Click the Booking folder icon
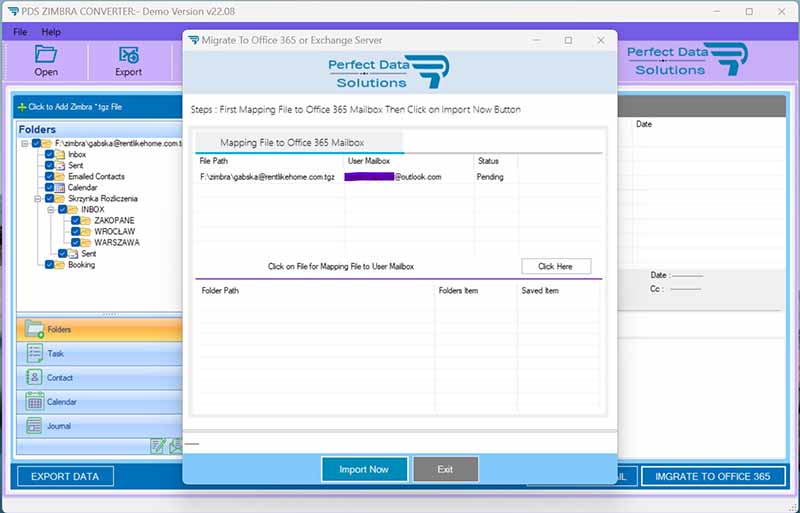Viewport: 800px width, 513px height. point(60,265)
